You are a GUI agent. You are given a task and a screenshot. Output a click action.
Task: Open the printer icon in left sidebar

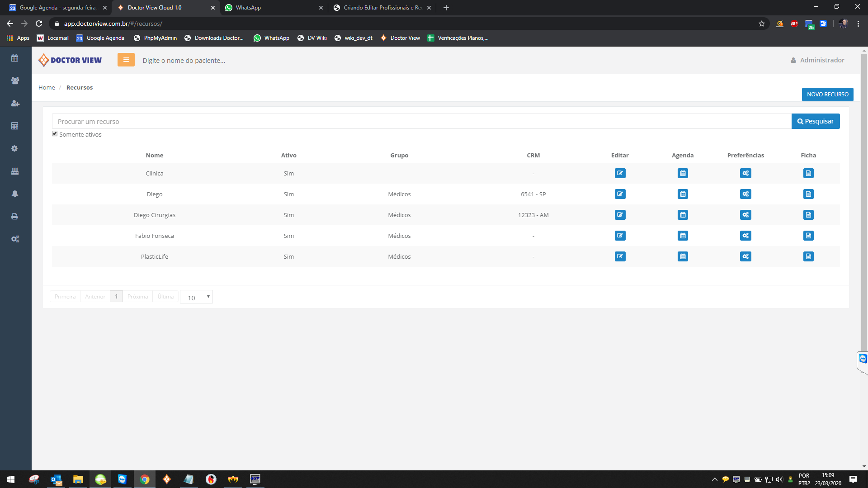pyautogui.click(x=15, y=216)
